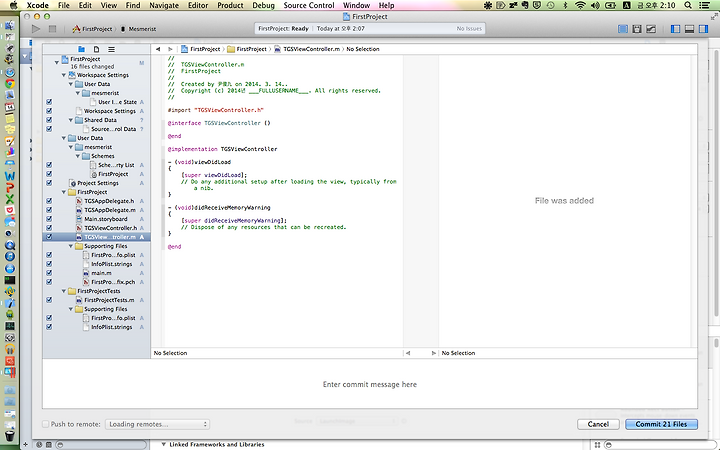Select the Sche...rty List file row
The width and height of the screenshot is (720, 450).
(96, 165)
